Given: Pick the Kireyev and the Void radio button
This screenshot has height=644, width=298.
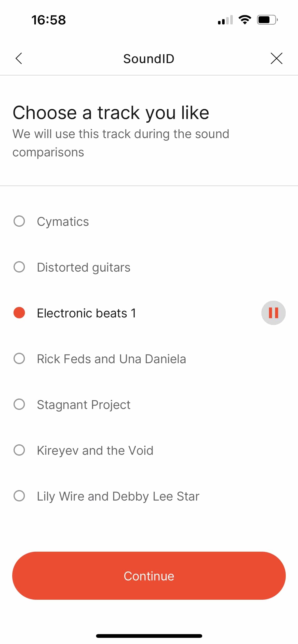Looking at the screenshot, I should pos(19,450).
